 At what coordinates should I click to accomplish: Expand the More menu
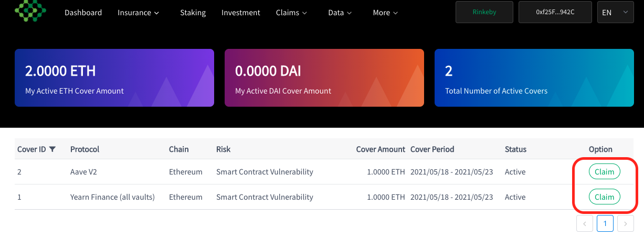point(385,13)
